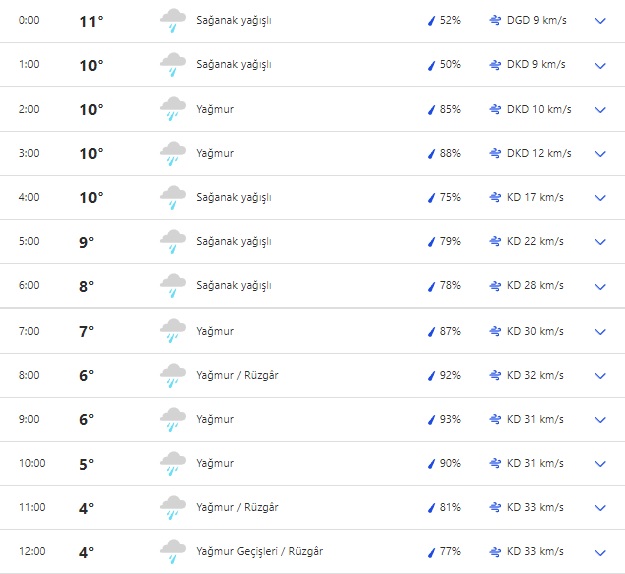This screenshot has width=625, height=574.
Task: Click the raindrop icon in the 11:00 row
Action: click(x=431, y=508)
